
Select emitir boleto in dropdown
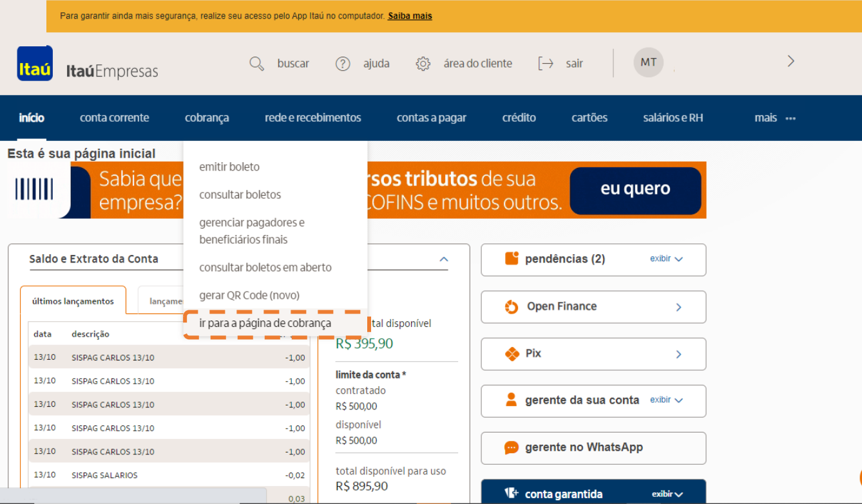[229, 167]
